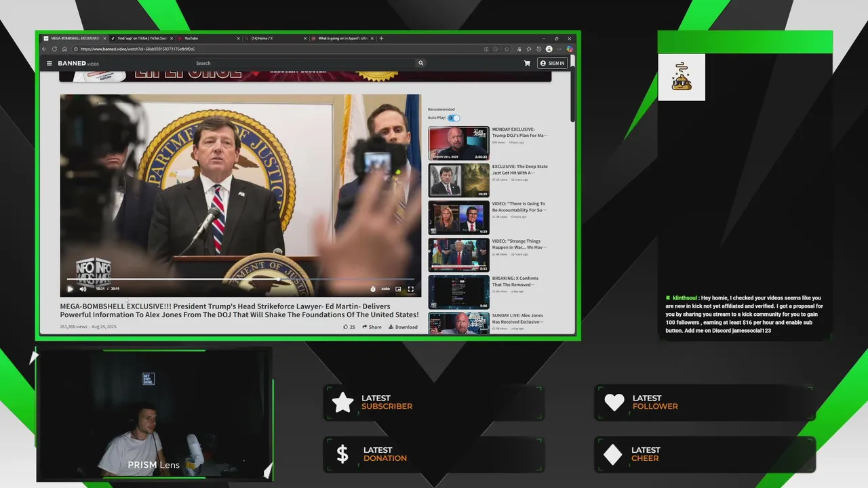
Task: Click the PRISM Lens webcam feed
Action: point(155,415)
